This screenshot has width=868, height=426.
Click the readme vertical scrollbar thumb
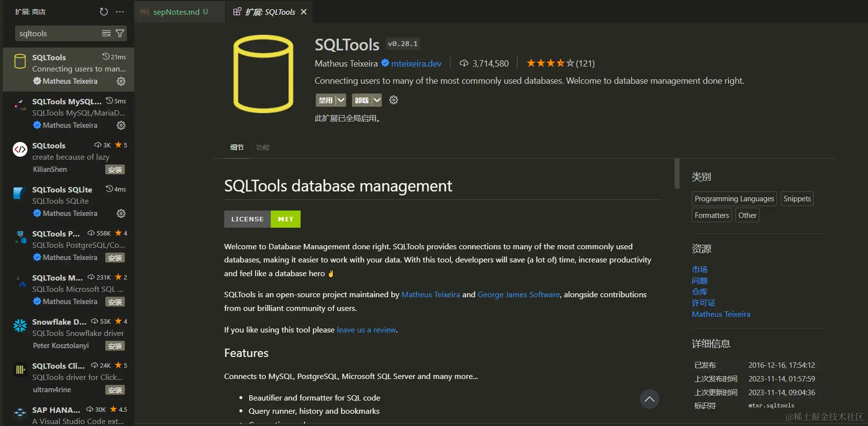(677, 173)
